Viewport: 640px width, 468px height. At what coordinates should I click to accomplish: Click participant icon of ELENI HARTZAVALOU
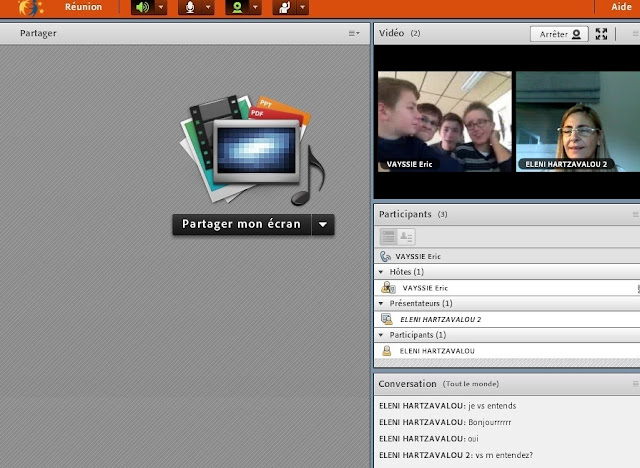[x=387, y=351]
